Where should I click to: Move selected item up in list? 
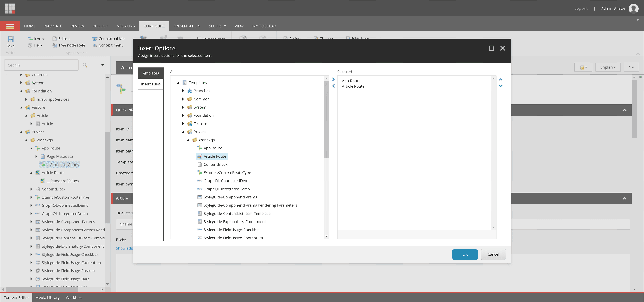(x=500, y=79)
